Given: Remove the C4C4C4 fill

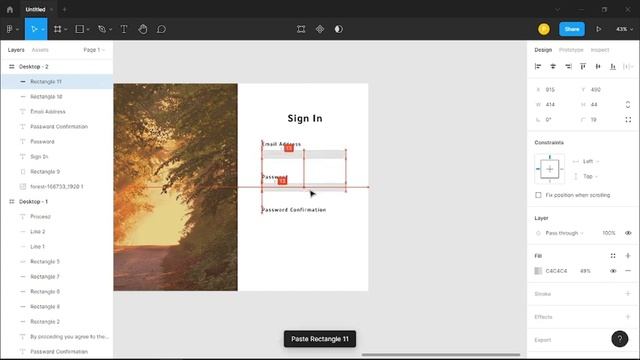Looking at the screenshot, I should tap(628, 271).
